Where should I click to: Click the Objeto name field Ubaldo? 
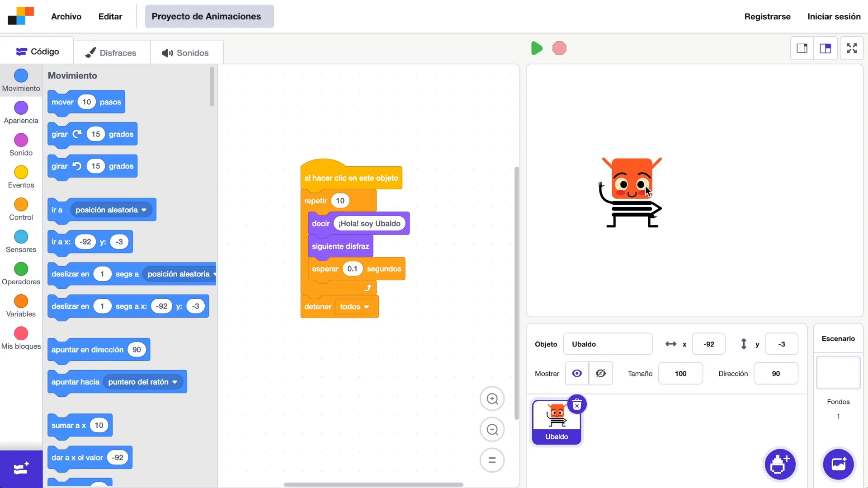608,344
